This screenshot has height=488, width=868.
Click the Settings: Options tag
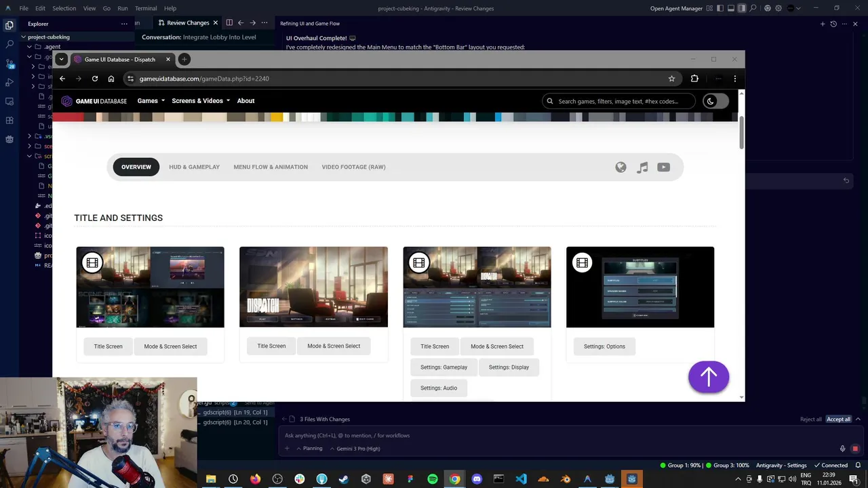coord(604,346)
